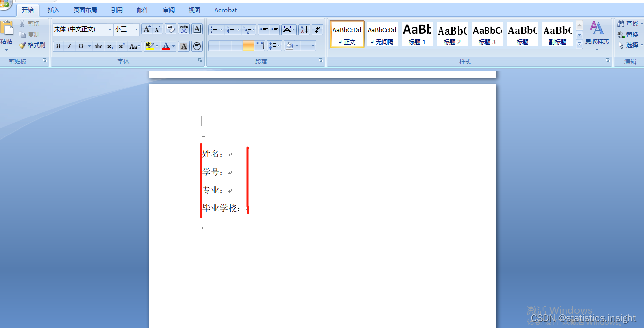The image size is (644, 328).
Task: Switch to the 引用 (References) tab
Action: [117, 10]
